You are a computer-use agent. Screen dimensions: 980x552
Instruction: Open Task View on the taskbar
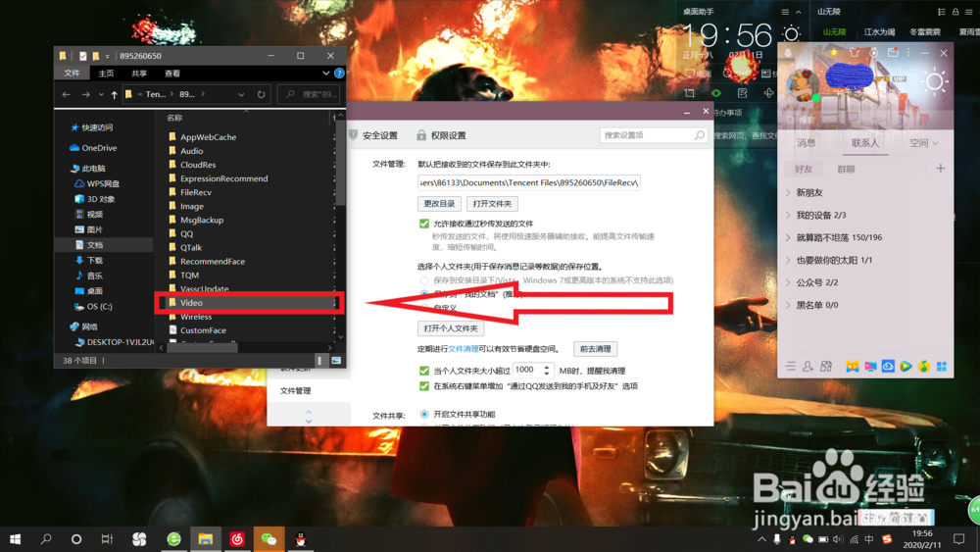pyautogui.click(x=107, y=539)
